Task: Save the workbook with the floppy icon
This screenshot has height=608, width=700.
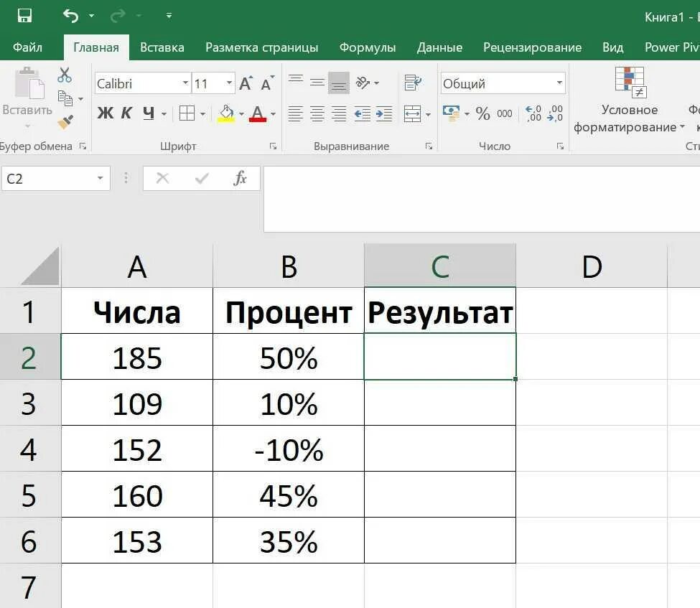Action: (x=24, y=16)
